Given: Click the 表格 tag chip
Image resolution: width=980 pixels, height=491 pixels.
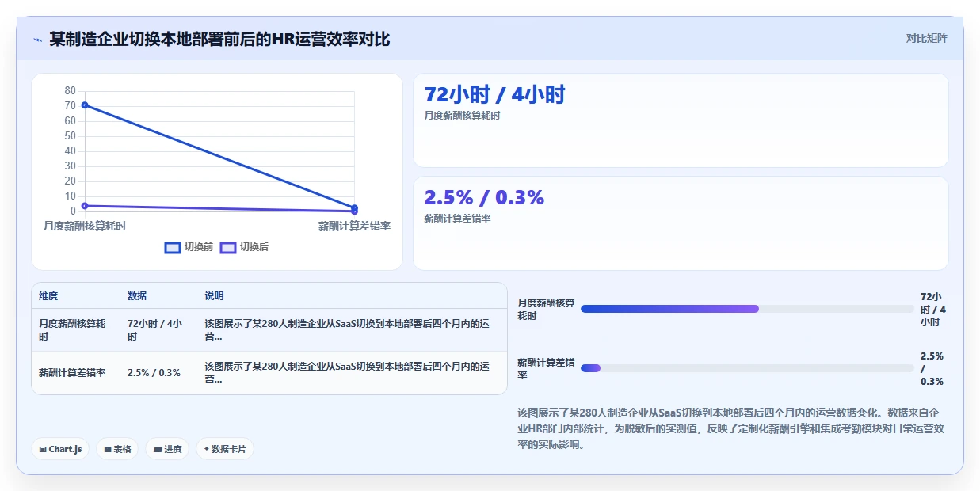Looking at the screenshot, I should coord(117,449).
